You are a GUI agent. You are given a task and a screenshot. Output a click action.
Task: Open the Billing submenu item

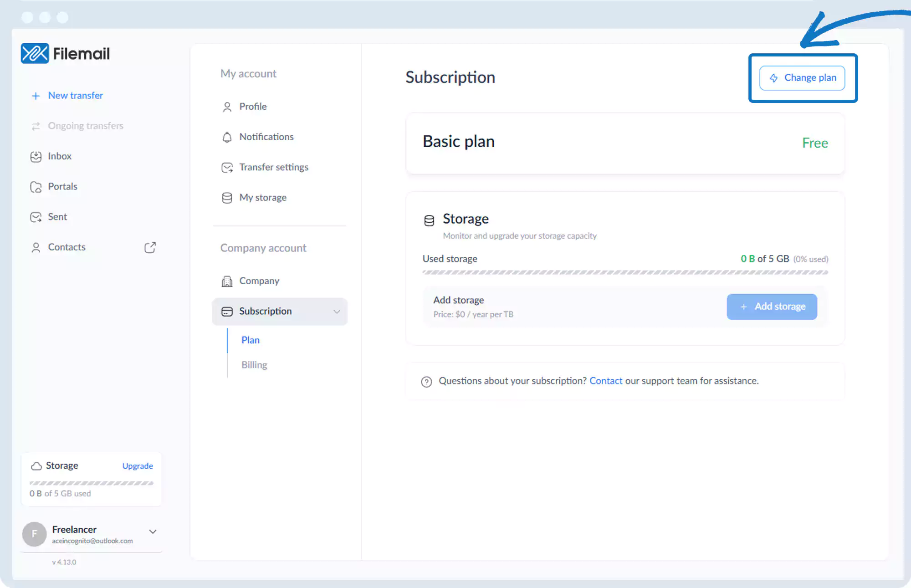tap(254, 365)
